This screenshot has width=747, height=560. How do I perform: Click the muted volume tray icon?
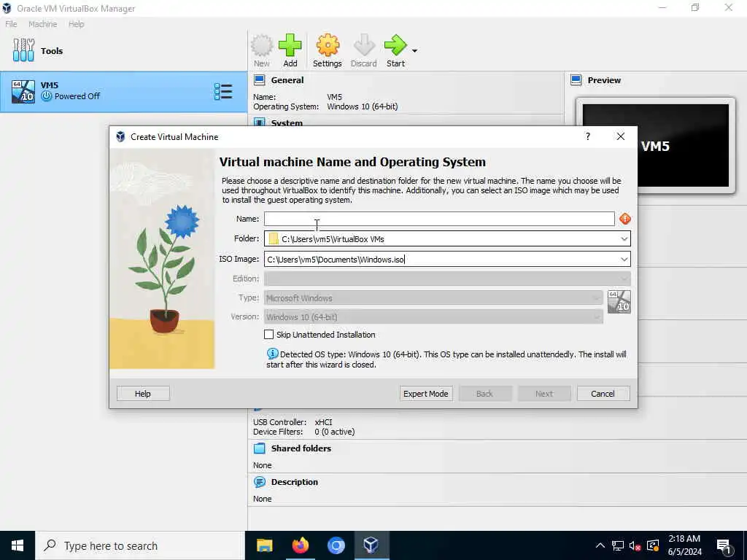[635, 545]
